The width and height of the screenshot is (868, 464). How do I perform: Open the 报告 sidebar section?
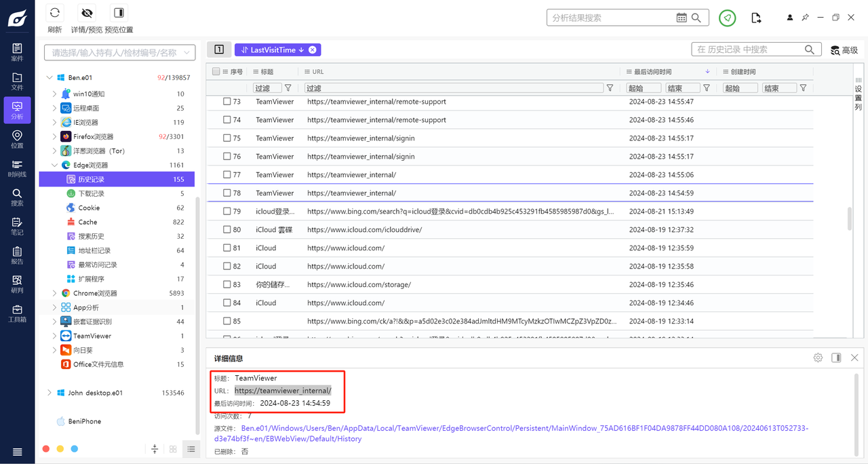(x=17, y=256)
